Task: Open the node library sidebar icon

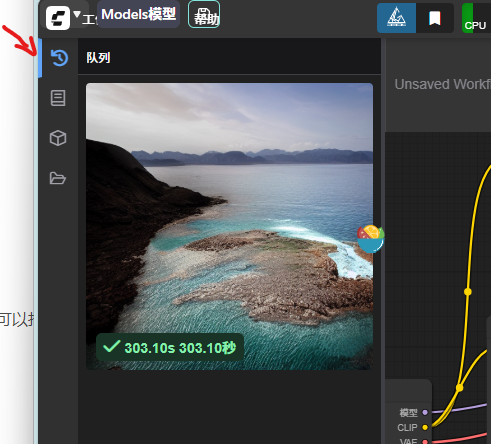Action: pos(58,98)
